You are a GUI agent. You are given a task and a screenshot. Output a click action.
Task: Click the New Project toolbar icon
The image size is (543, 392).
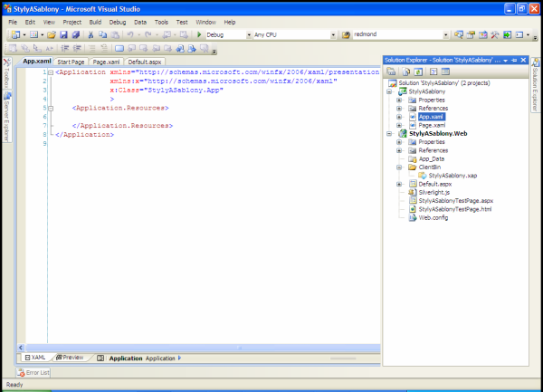15,34
